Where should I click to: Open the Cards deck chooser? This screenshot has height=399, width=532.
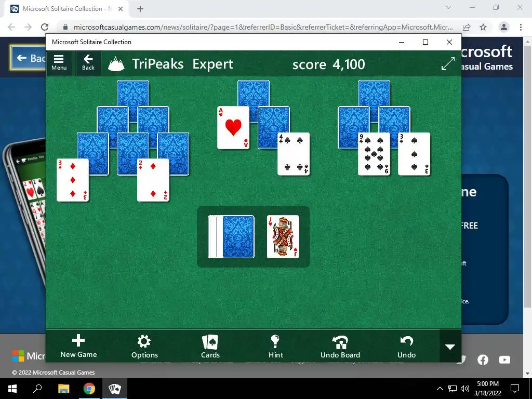point(210,346)
